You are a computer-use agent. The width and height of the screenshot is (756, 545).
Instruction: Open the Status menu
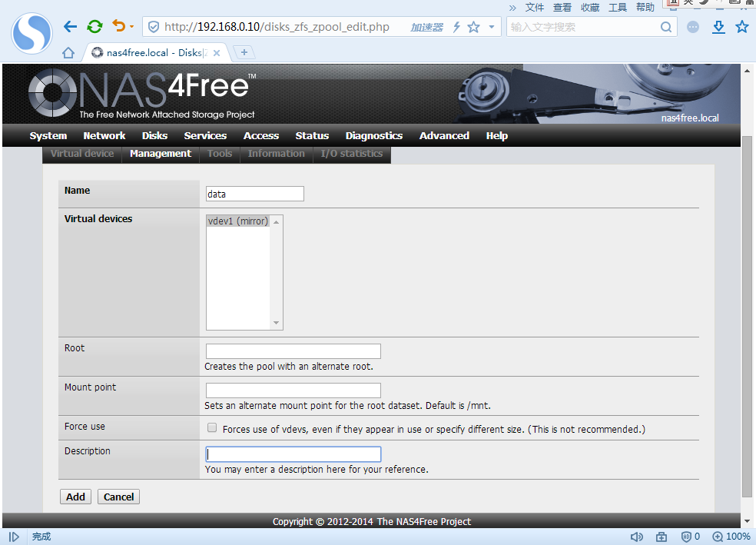point(312,135)
